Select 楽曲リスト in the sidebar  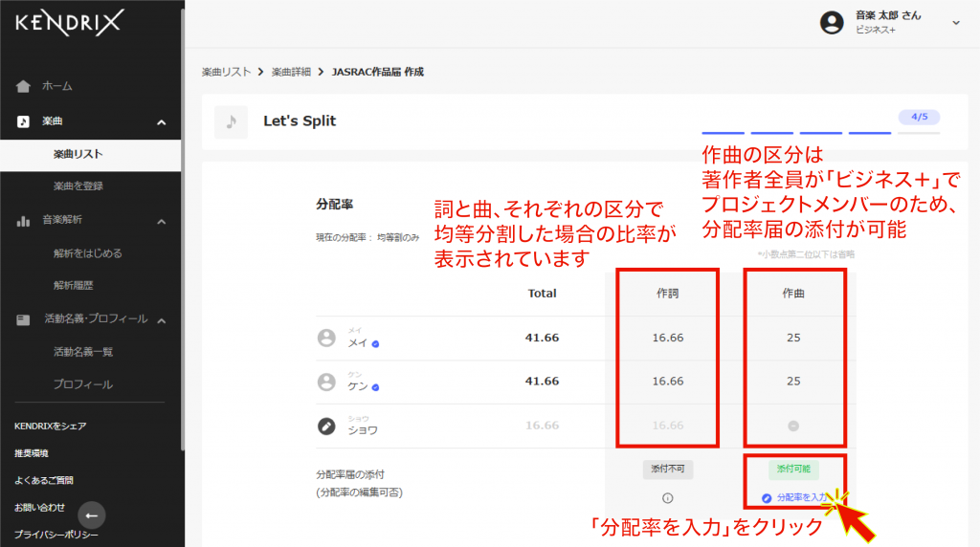[x=78, y=154]
